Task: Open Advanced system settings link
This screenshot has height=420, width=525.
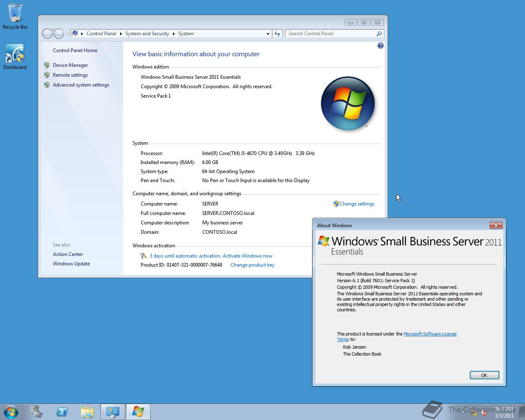Action: (81, 85)
